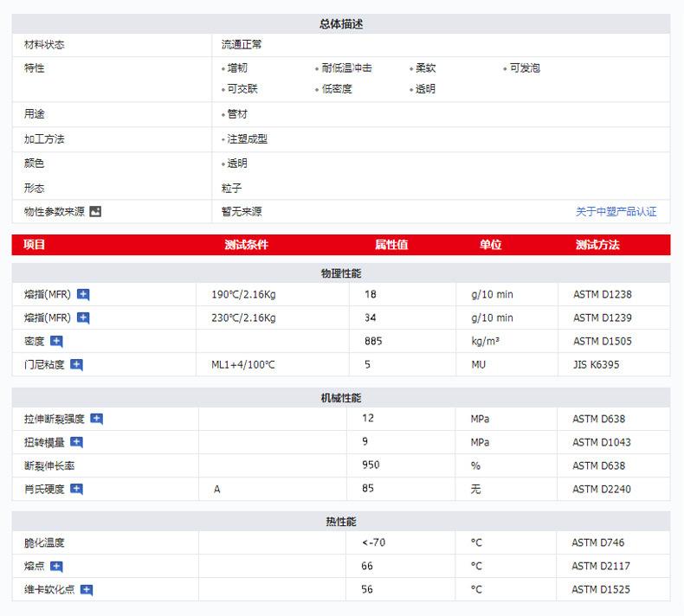The height and width of the screenshot is (616, 684).
Task: Open the plus icon beside 拉伸断裂强度
Action: click(96, 419)
